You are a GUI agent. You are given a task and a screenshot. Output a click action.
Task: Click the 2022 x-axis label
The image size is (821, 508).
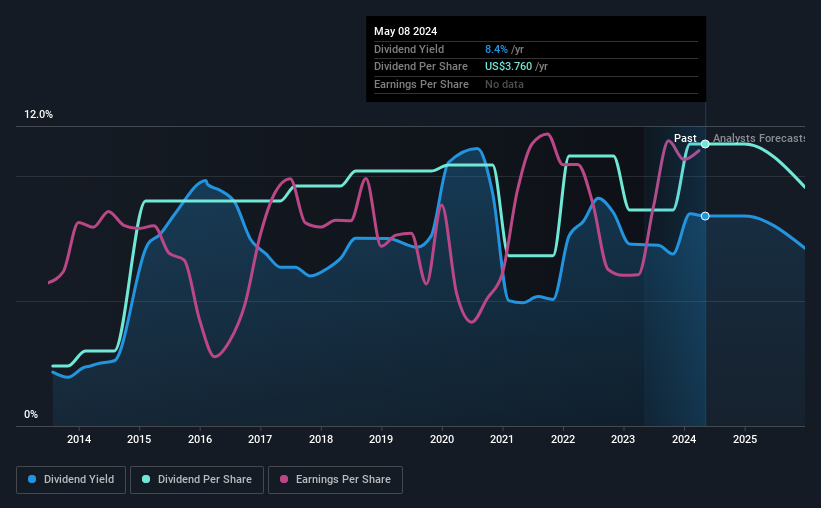563,439
